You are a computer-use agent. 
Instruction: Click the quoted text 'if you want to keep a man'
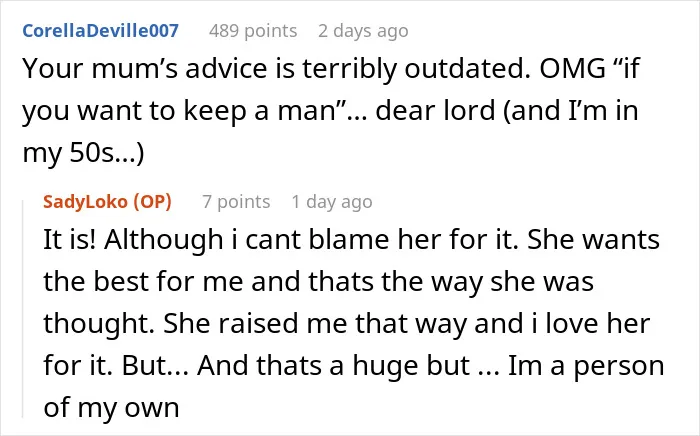pos(331,89)
